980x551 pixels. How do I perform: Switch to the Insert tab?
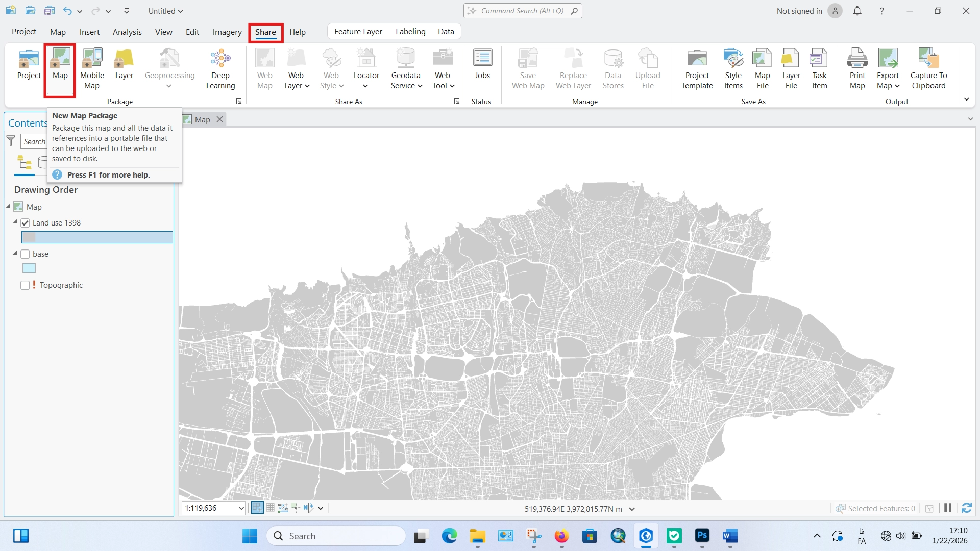tap(89, 32)
